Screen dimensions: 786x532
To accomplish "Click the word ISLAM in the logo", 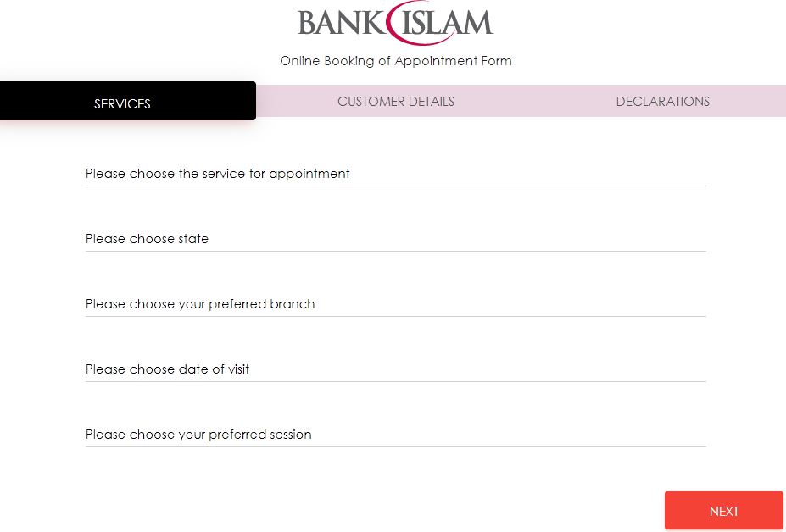I will pos(447,23).
